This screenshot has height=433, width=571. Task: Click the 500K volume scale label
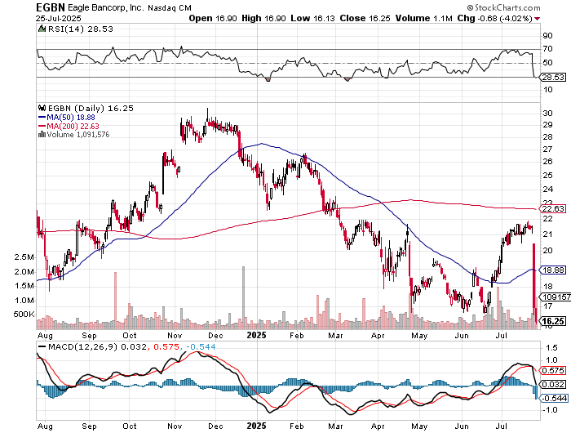point(24,314)
